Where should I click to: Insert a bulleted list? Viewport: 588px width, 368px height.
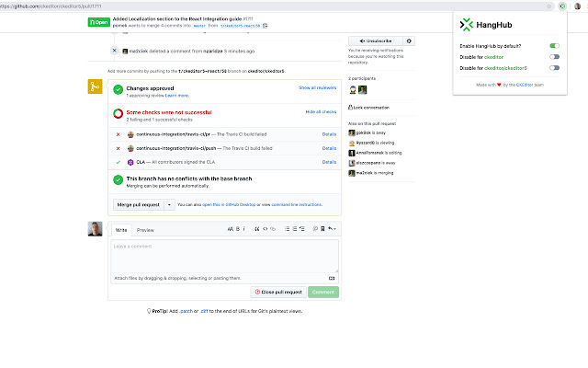(288, 229)
